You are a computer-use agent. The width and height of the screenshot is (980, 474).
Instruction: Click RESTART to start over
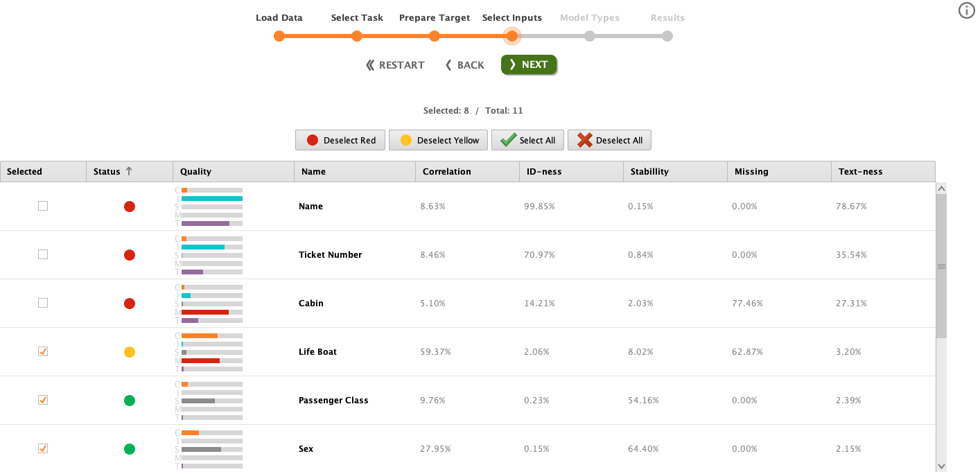394,64
